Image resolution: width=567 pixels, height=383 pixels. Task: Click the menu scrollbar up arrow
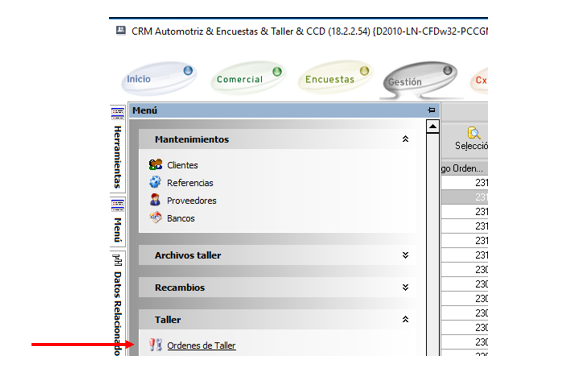pos(433,127)
